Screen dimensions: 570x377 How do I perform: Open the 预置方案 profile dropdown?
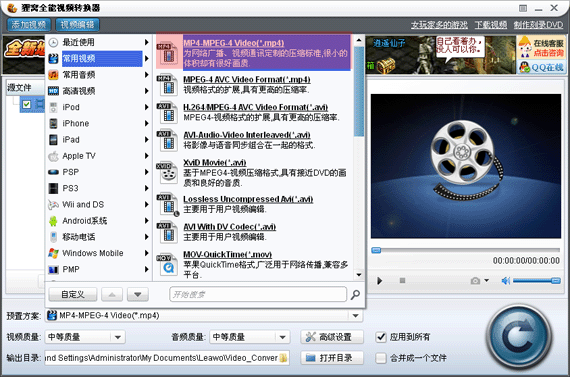click(x=356, y=316)
